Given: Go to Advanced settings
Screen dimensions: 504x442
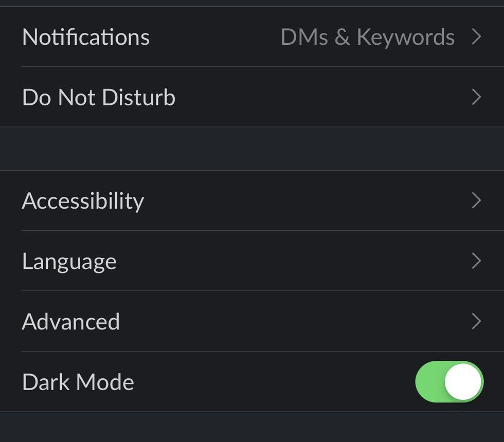Looking at the screenshot, I should [71, 322].
